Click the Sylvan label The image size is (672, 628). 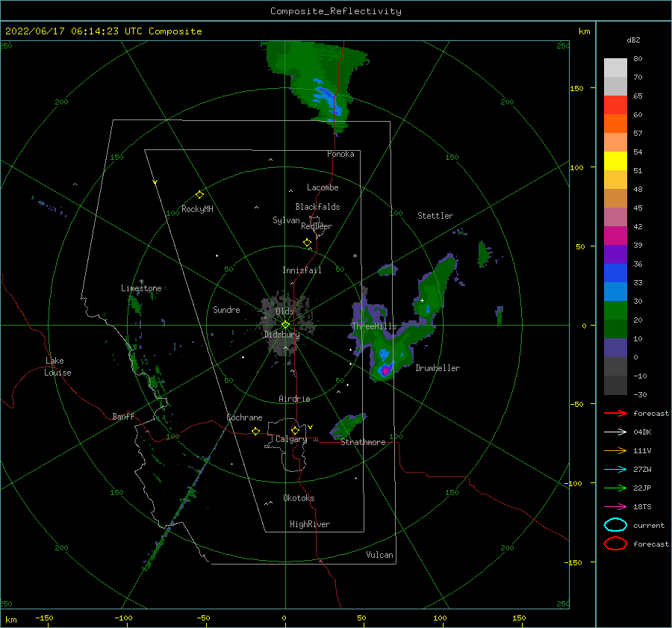coord(286,220)
